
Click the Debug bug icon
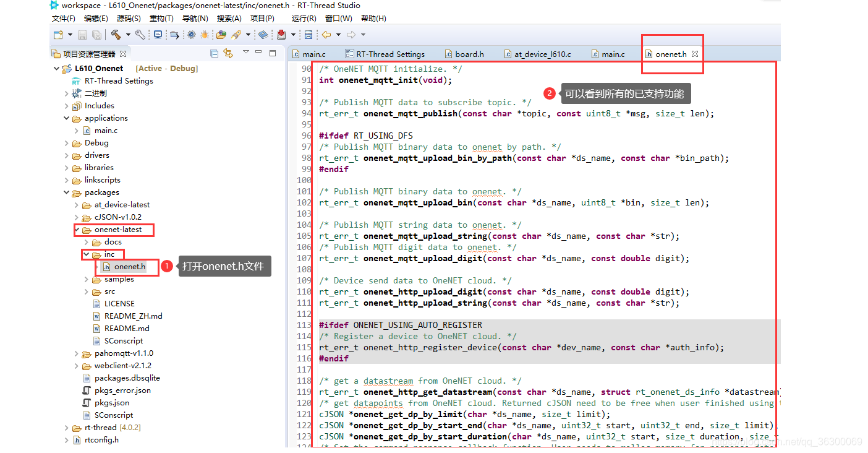tap(205, 35)
